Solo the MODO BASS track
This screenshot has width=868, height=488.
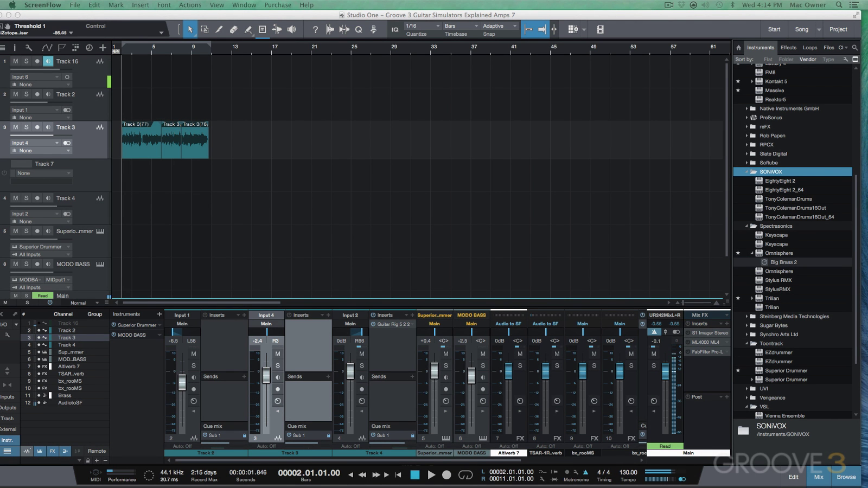pyautogui.click(x=26, y=264)
